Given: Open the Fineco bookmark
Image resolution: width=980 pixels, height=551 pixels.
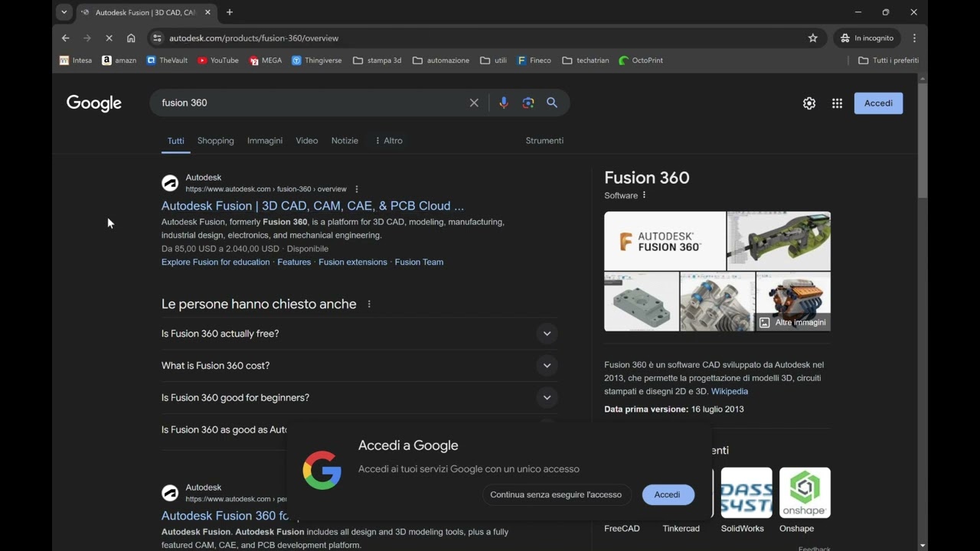Looking at the screenshot, I should tap(534, 60).
